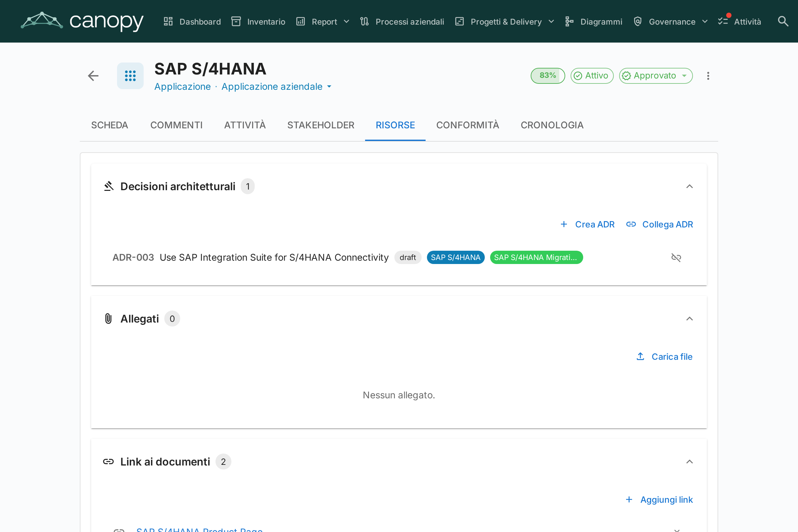798x532 pixels.
Task: Switch to the CRONOLOGIA tab
Action: click(x=552, y=125)
